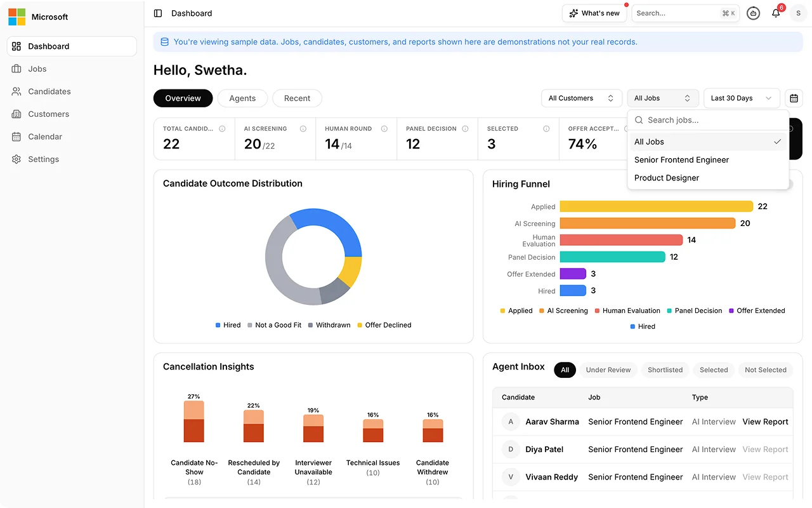Click the database icon in sample data banner
This screenshot has height=508, width=812.
[x=164, y=42]
